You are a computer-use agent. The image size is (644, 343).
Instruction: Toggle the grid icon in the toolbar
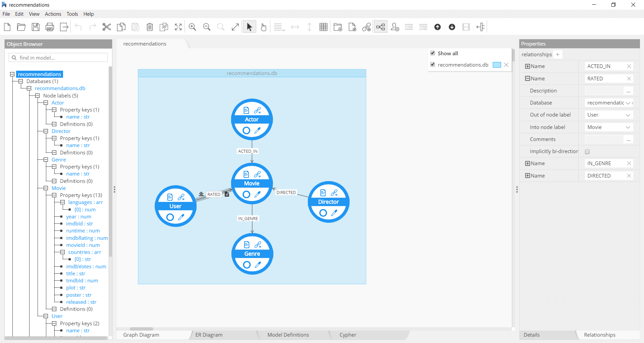pyautogui.click(x=323, y=27)
